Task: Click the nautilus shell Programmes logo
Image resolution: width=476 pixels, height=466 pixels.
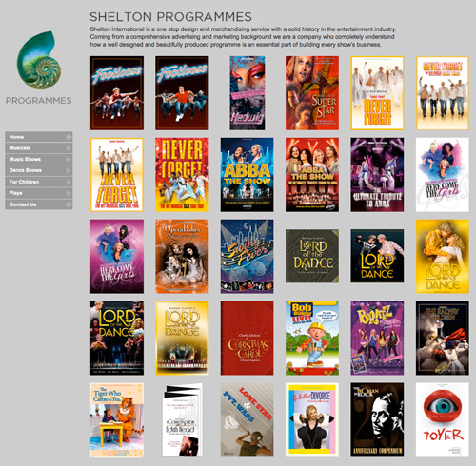Action: click(39, 60)
